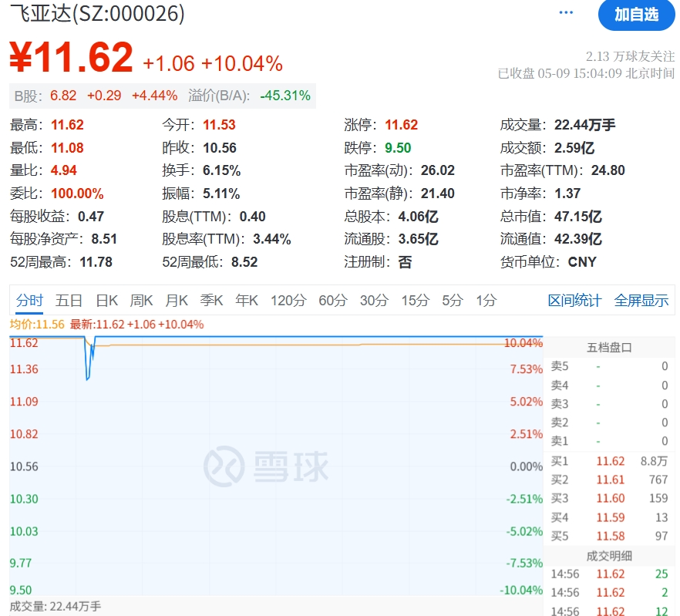Click the 14:56 trade row with volume 25
Image resolution: width=680 pixels, height=616 pixels.
coord(609,574)
